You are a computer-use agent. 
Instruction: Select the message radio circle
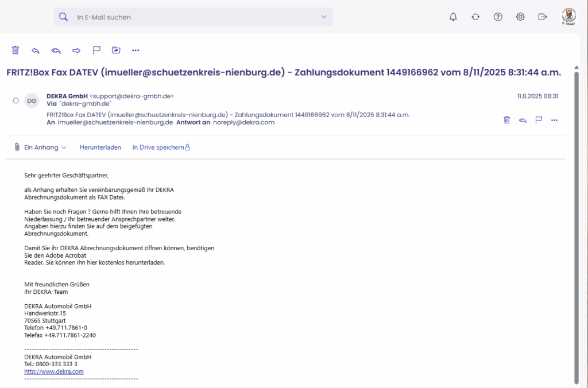pyautogui.click(x=16, y=100)
